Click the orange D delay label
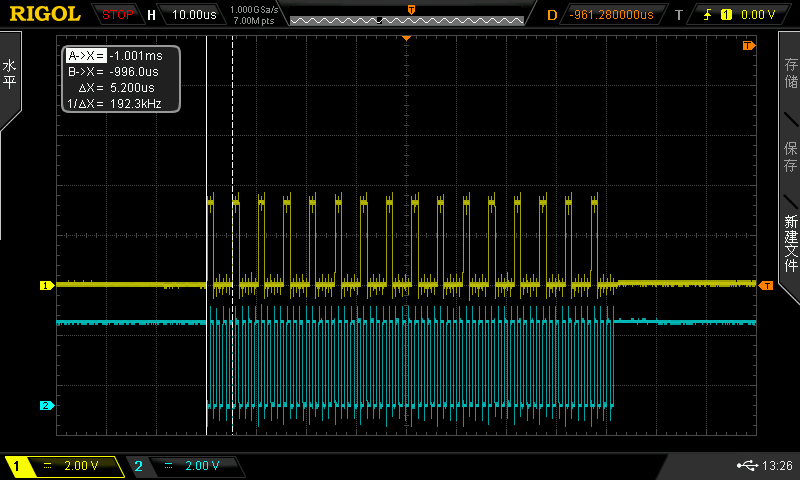The image size is (800, 480). (x=552, y=15)
